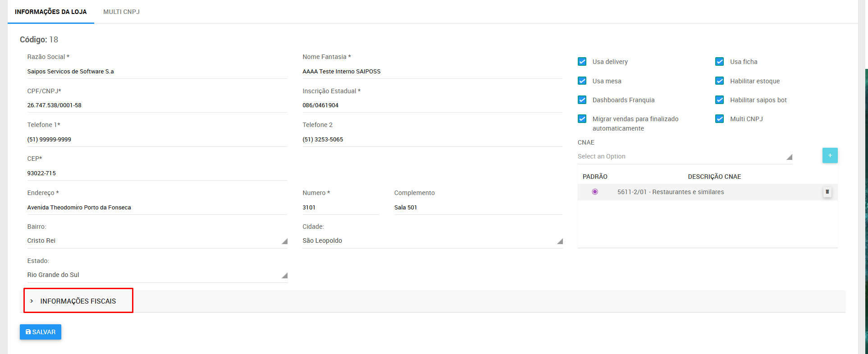The height and width of the screenshot is (354, 868).
Task: Click the chevron beside Informações Fiscais
Action: (x=32, y=301)
